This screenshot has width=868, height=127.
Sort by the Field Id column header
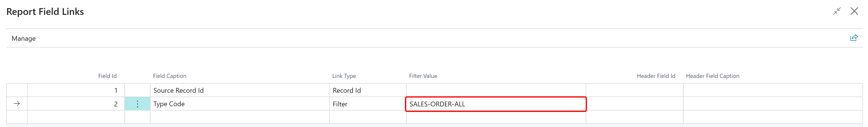click(x=107, y=76)
